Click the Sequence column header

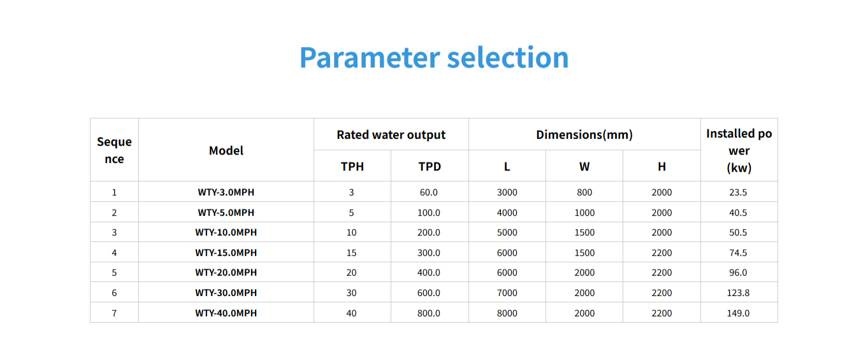[114, 150]
